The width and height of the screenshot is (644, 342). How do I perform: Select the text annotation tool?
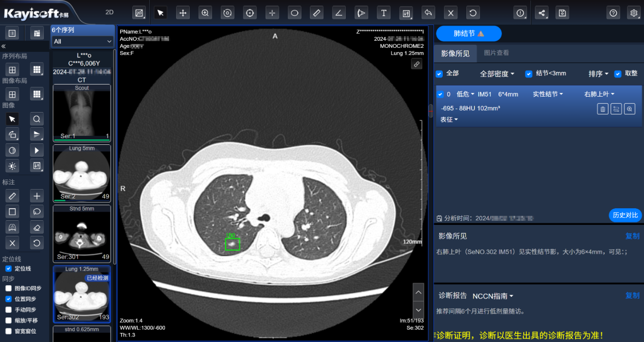[x=384, y=13]
